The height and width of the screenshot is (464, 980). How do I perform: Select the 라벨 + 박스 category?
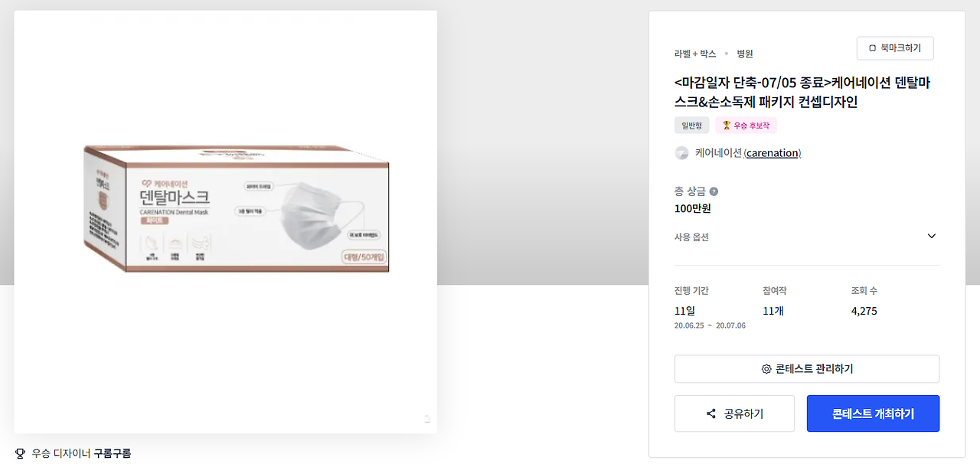click(x=695, y=54)
